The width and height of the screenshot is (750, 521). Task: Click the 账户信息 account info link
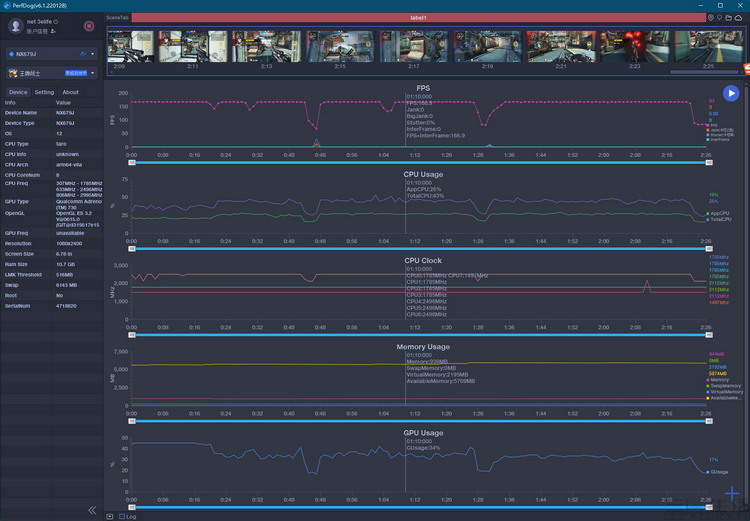37,31
